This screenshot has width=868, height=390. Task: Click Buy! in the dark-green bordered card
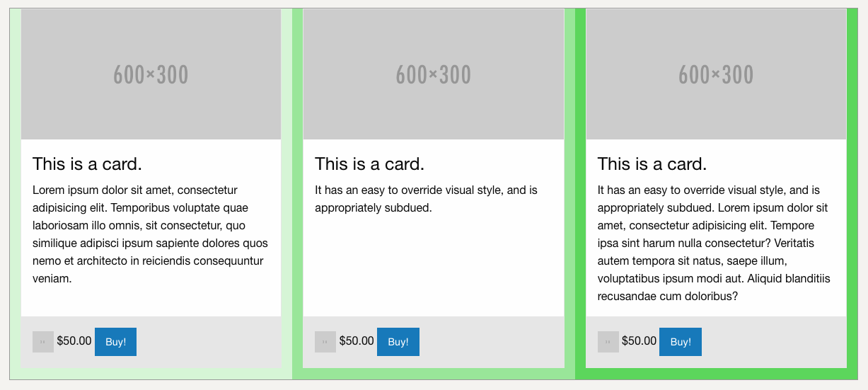(681, 342)
